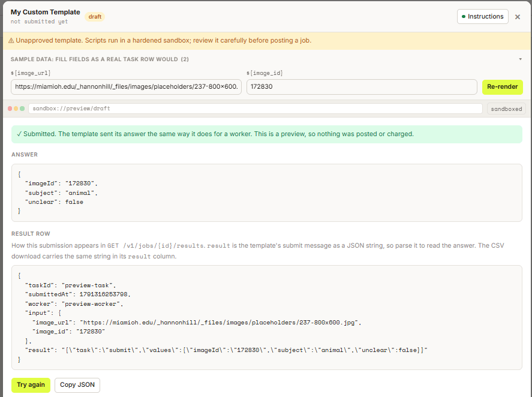Select the "taskId": "preview-task" line
The image size is (532, 397).
[70, 285]
